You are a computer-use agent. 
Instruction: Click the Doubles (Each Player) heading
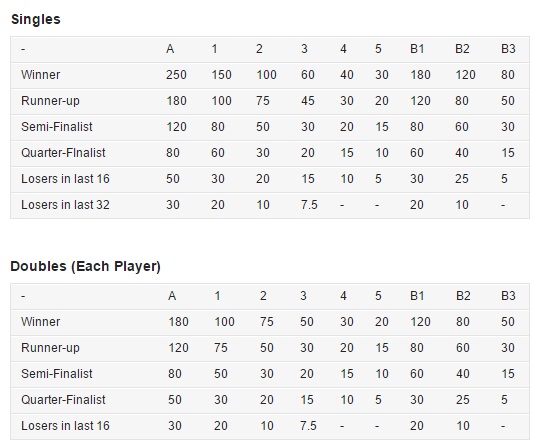coord(85,266)
